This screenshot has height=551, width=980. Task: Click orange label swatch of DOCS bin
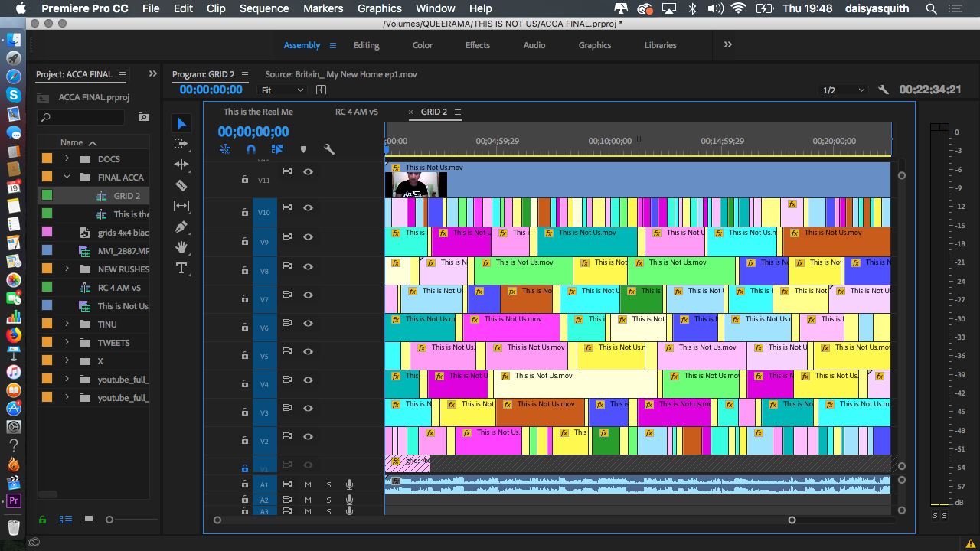click(47, 159)
